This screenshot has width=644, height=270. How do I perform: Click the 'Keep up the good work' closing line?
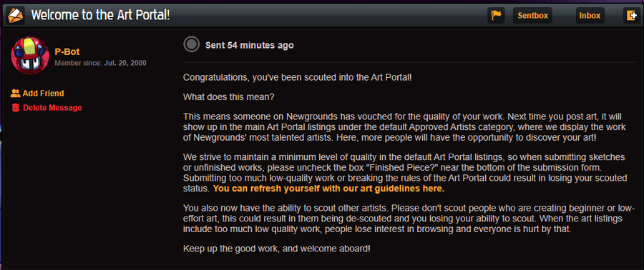click(x=277, y=249)
